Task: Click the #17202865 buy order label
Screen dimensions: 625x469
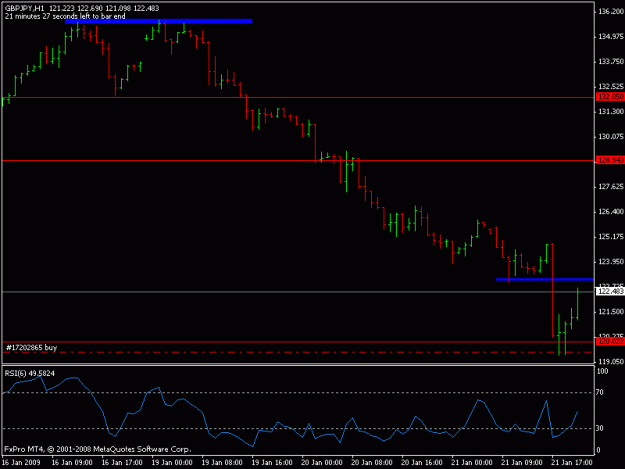Action: [x=31, y=347]
